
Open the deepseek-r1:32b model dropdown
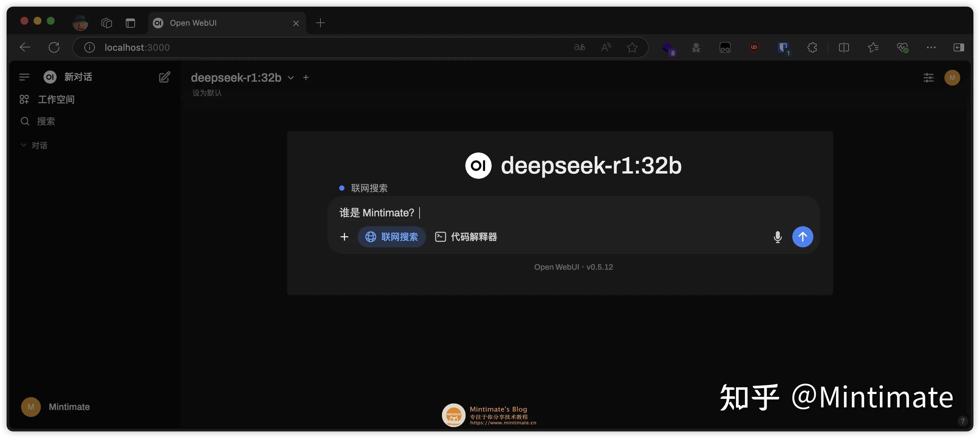tap(290, 78)
